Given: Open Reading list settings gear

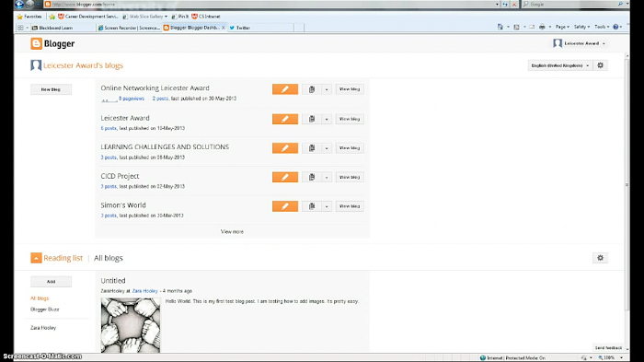Looking at the screenshot, I should click(601, 258).
